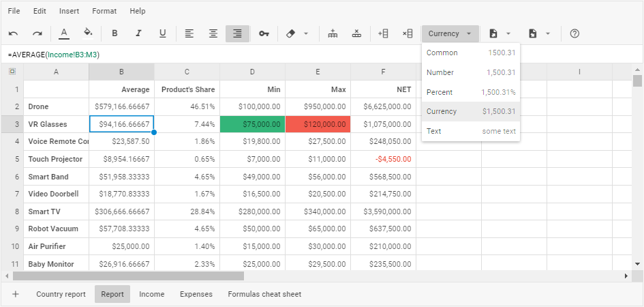Toggle underline formatting
The image size is (644, 307).
(162, 33)
